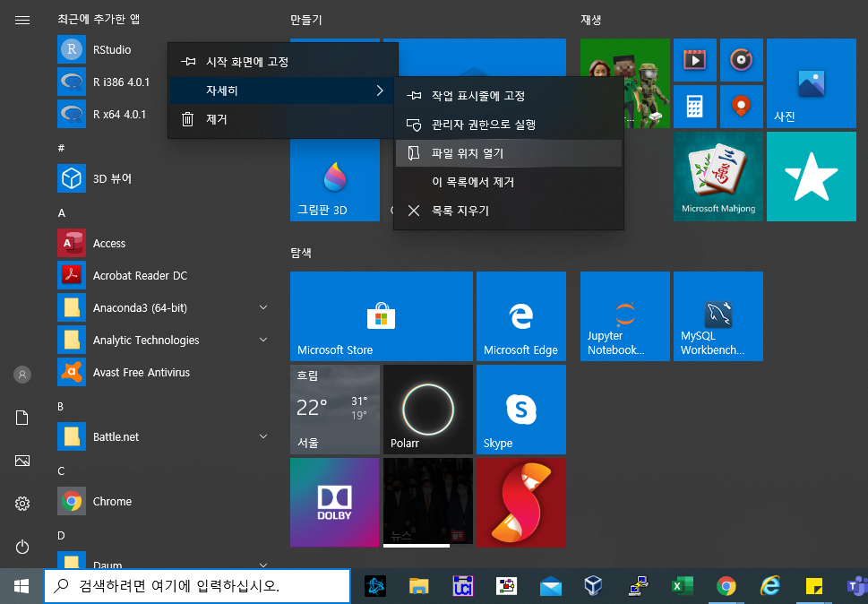Open Battle.net icon on the taskbar

(x=375, y=586)
